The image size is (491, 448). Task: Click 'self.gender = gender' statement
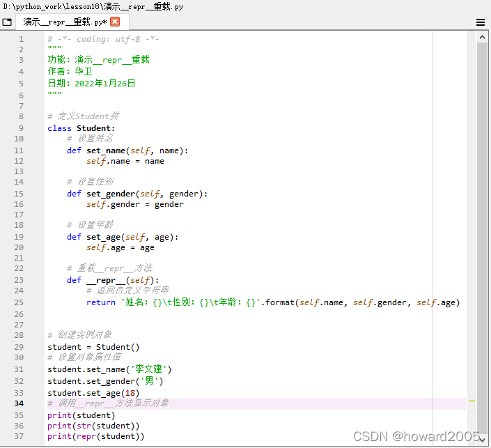tap(135, 204)
